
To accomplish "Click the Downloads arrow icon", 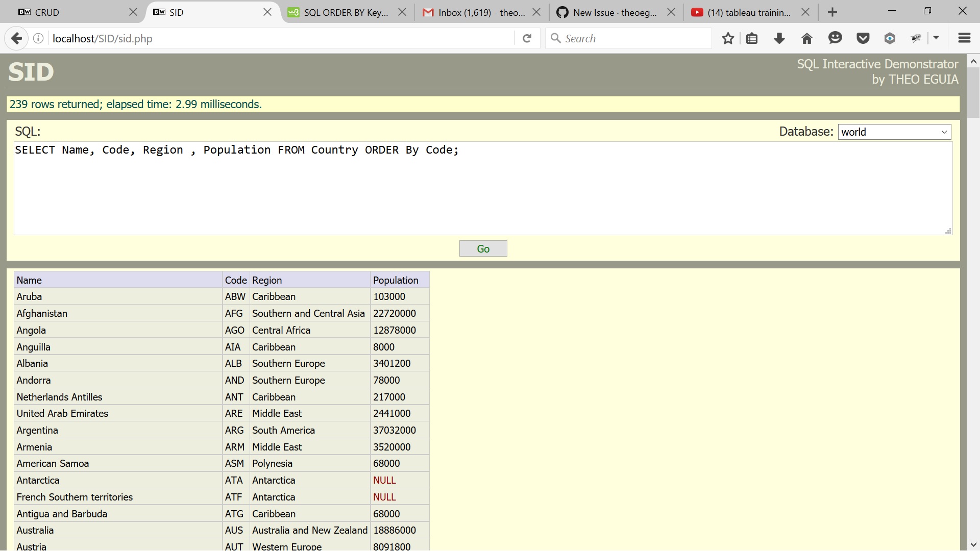I will pyautogui.click(x=779, y=38).
